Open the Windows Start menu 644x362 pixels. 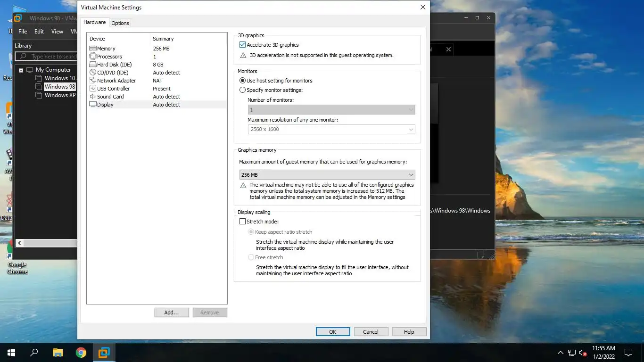11,353
